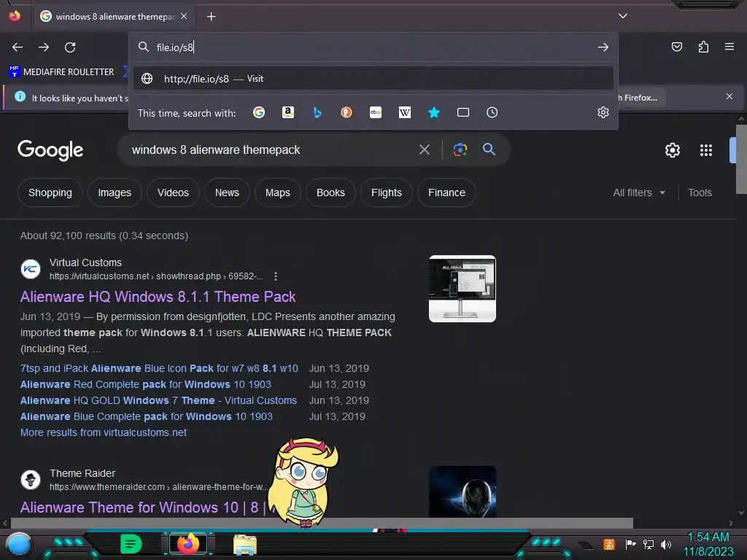Open the green notes app on taskbar
747x560 pixels.
click(131, 544)
